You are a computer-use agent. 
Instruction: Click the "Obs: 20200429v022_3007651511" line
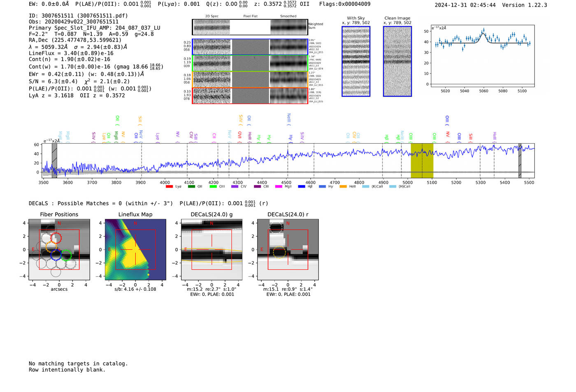(x=74, y=22)
